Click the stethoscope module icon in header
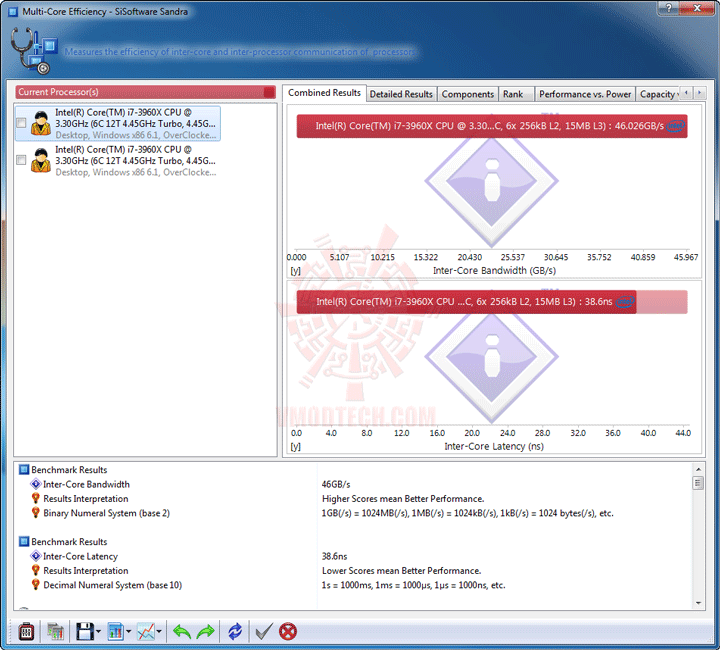720x650 pixels. [33, 51]
